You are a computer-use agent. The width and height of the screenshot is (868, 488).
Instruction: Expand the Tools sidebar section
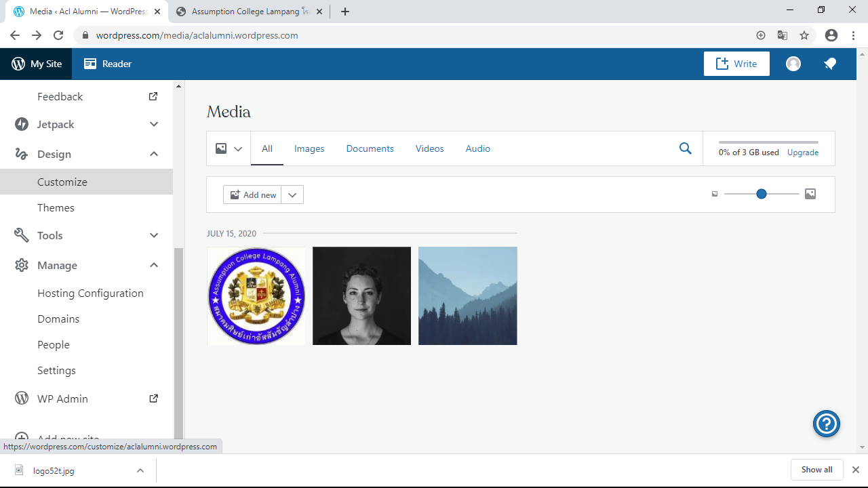(x=154, y=235)
